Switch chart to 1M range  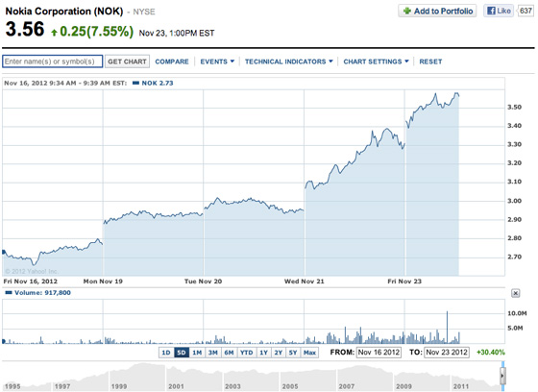pos(197,353)
